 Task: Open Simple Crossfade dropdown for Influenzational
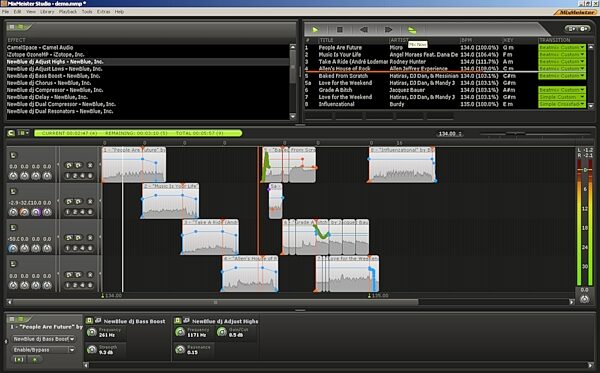pyautogui.click(x=562, y=104)
